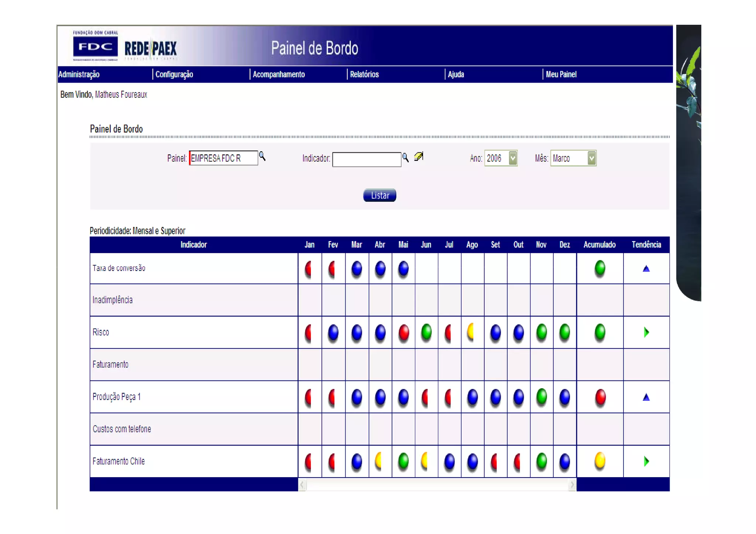Click the yellow Acumulado ball for Faturamento Chile
756x534 pixels.
point(600,461)
